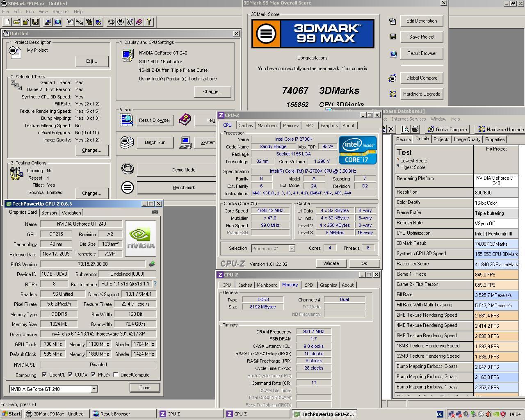Image resolution: width=525 pixels, height=420 pixels.
Task: Toggle the DirectCompute checkbox in GPU-Z
Action: pos(116,375)
